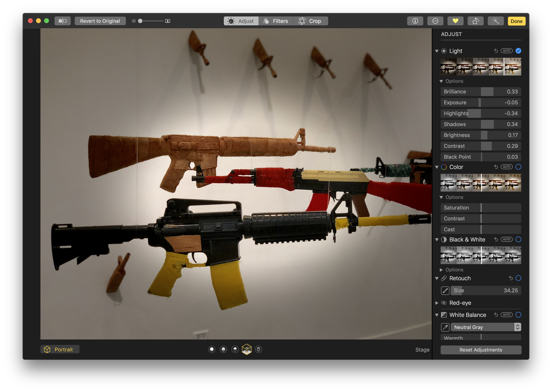Viewport: 552px width, 392px height.
Task: Click Reset Adjustments button
Action: click(x=480, y=350)
